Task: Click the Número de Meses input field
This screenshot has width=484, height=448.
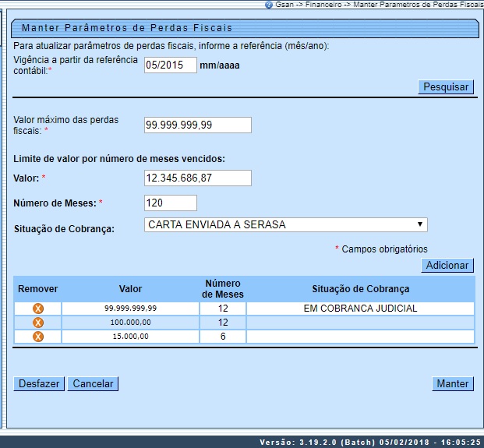Action: tap(171, 203)
